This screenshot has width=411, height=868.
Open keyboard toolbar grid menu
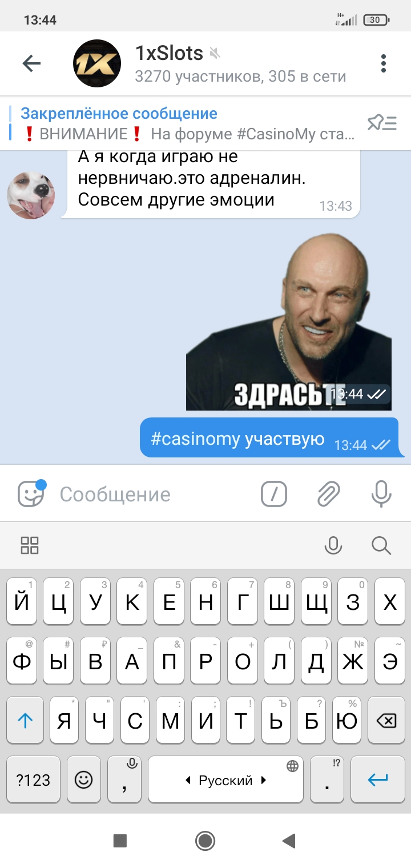pos(30,545)
